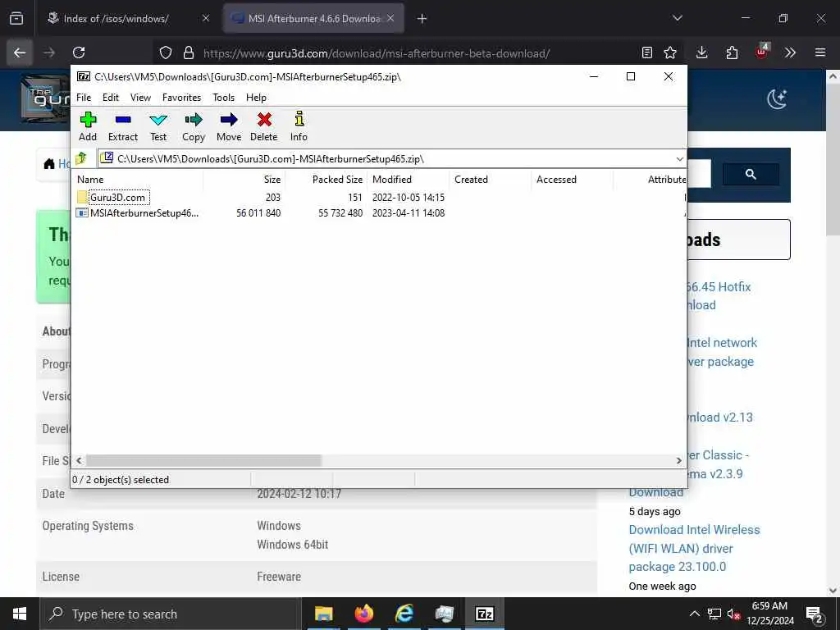Click the right arrow of 7-Zip horizontal scrollbar
Image resolution: width=840 pixels, height=630 pixels.
(678, 461)
